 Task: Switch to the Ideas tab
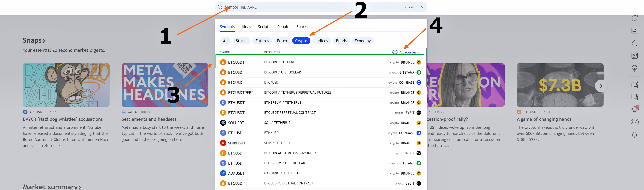click(x=246, y=27)
